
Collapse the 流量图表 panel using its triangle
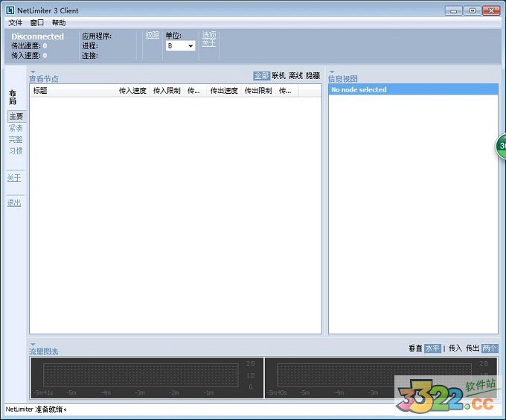click(33, 345)
